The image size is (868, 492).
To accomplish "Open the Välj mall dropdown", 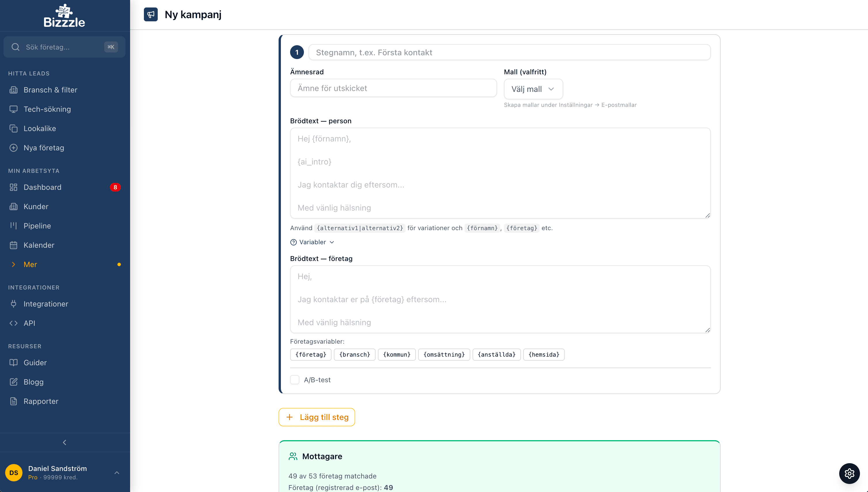I will tap(533, 89).
